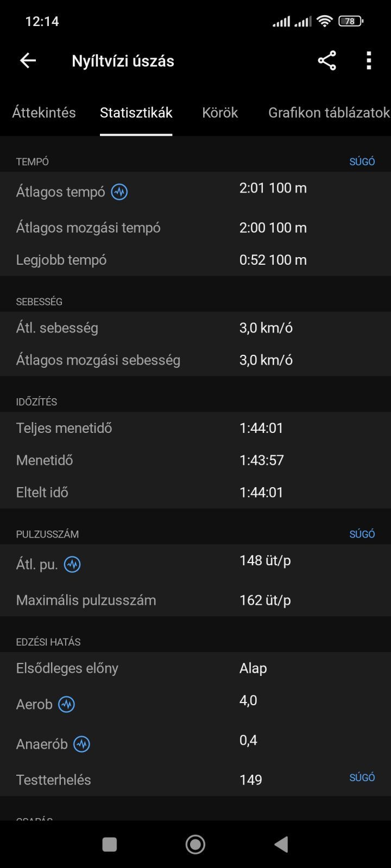Tap the insight icon beside Anaerób
The height and width of the screenshot is (868, 391).
click(82, 744)
